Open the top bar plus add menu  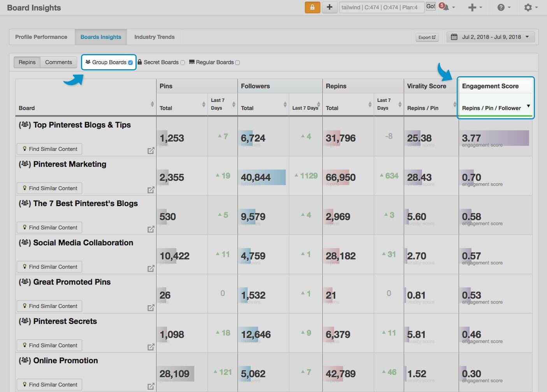[475, 7]
